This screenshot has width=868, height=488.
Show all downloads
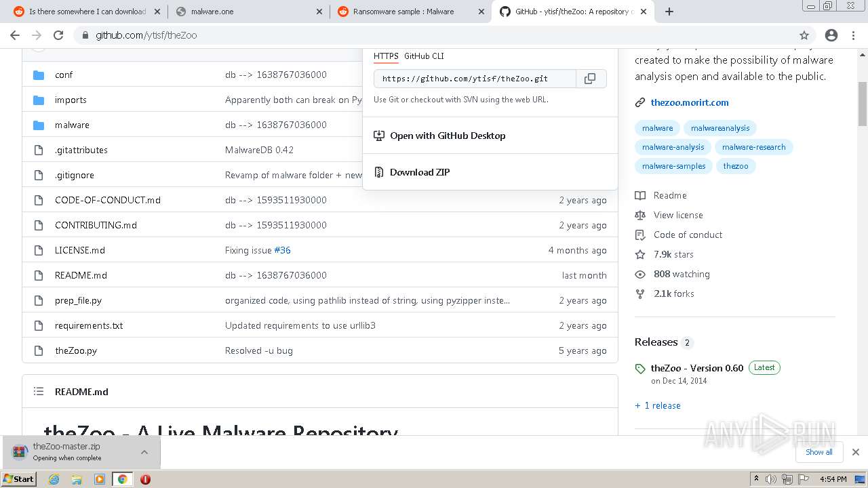tap(819, 452)
